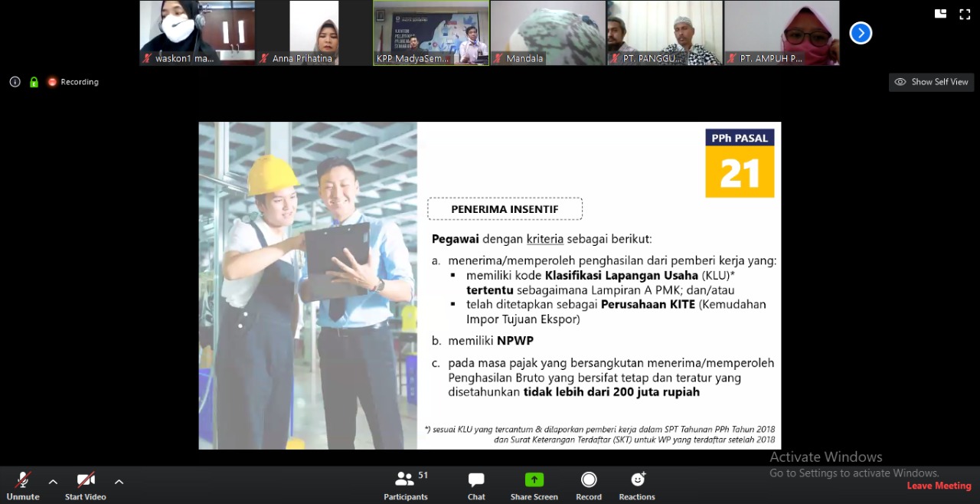Select the KPP Madya video thumbnail
The image size is (980, 504).
431,33
